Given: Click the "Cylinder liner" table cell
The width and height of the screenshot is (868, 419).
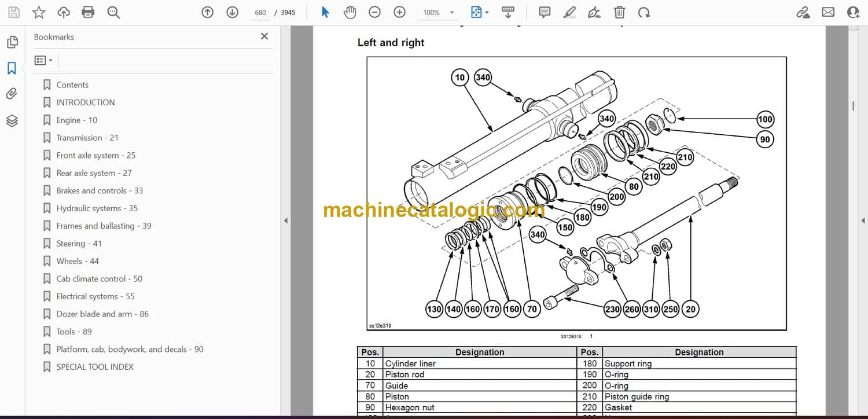Looking at the screenshot, I should tap(480, 363).
